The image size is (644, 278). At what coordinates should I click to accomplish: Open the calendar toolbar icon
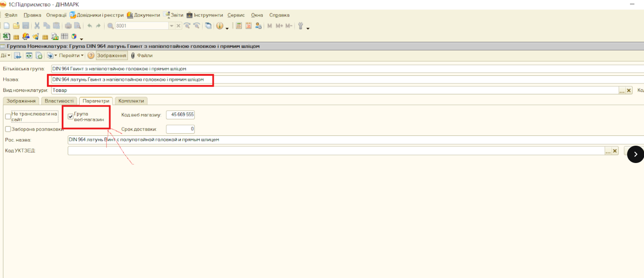click(x=249, y=26)
